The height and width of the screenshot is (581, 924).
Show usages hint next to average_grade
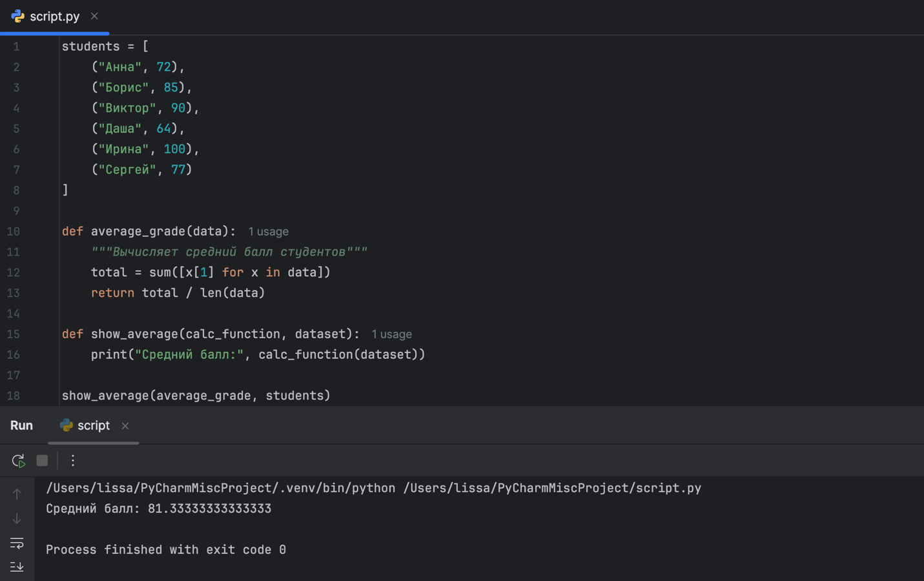click(x=268, y=232)
